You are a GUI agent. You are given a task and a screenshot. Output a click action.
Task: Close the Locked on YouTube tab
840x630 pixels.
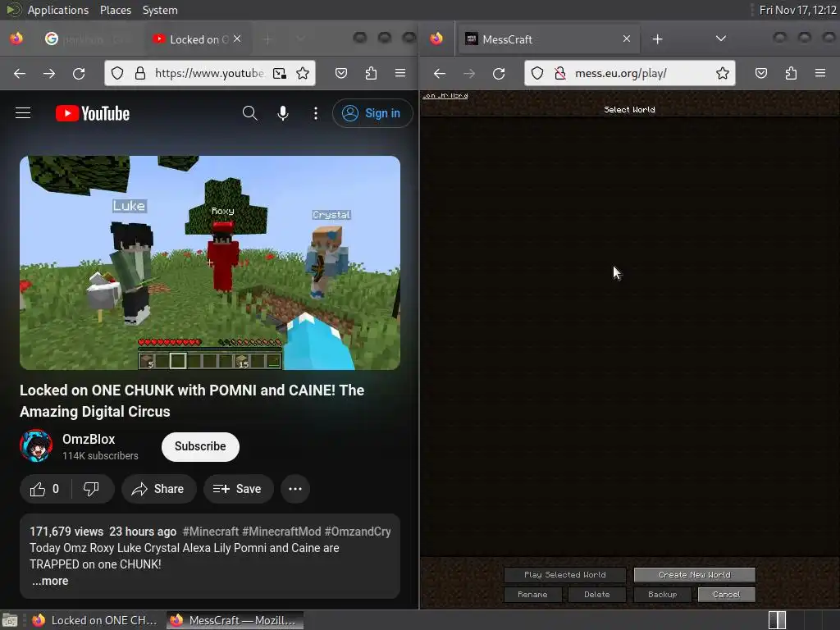click(x=237, y=39)
